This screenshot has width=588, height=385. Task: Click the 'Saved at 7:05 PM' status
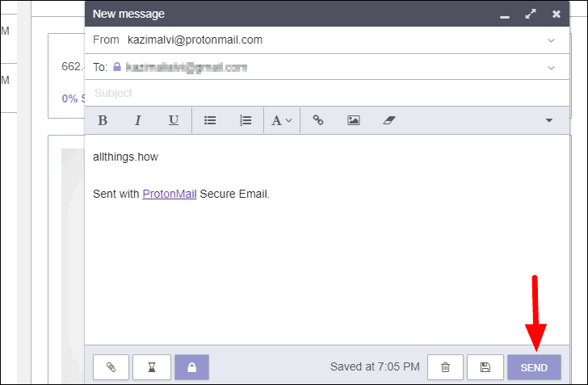[x=375, y=366]
